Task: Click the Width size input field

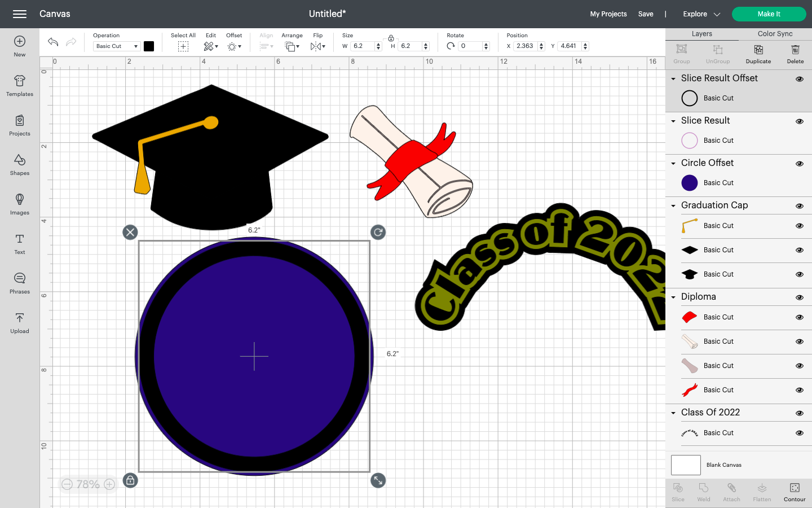Action: pyautogui.click(x=362, y=46)
